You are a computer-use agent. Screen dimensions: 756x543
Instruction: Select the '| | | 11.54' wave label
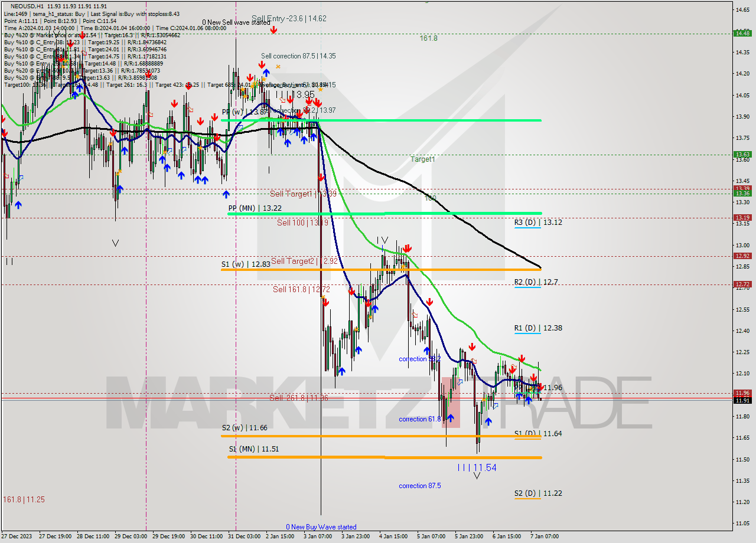point(477,467)
